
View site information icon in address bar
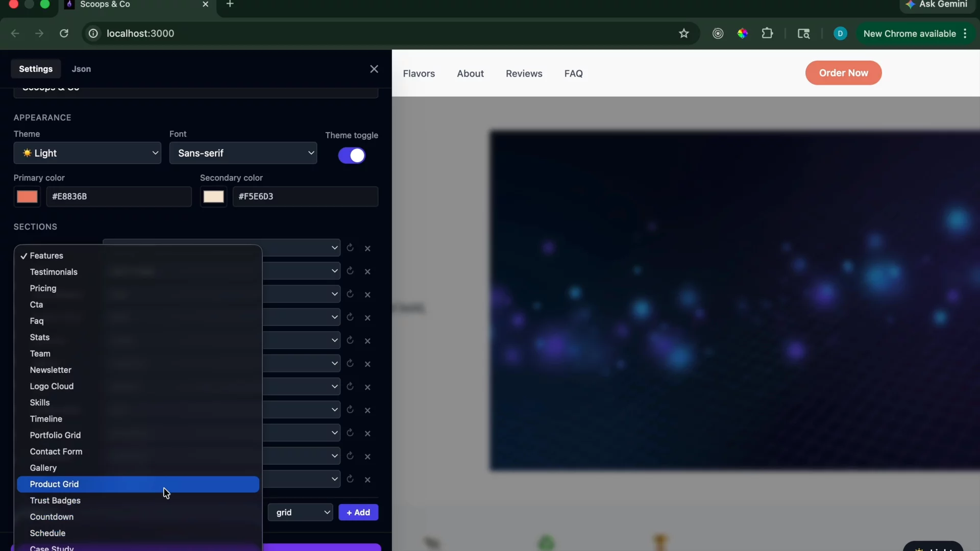pos(93,34)
